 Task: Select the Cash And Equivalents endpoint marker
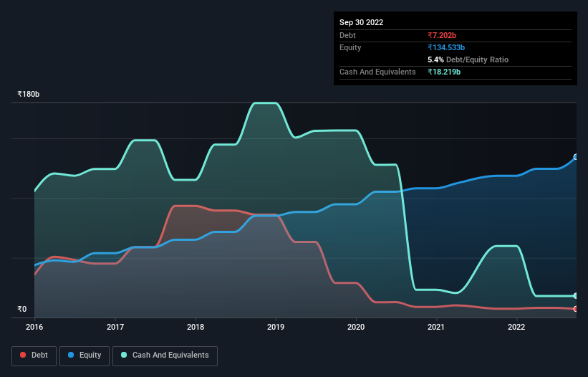pos(576,296)
